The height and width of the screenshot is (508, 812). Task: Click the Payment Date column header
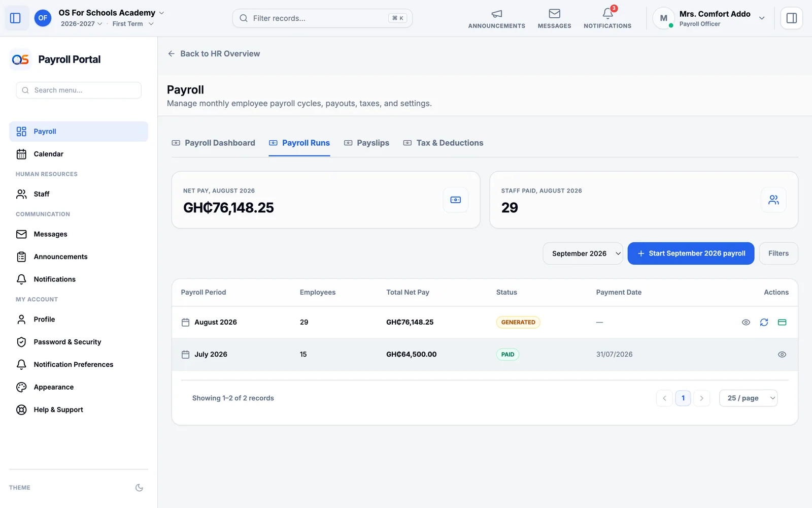click(619, 293)
